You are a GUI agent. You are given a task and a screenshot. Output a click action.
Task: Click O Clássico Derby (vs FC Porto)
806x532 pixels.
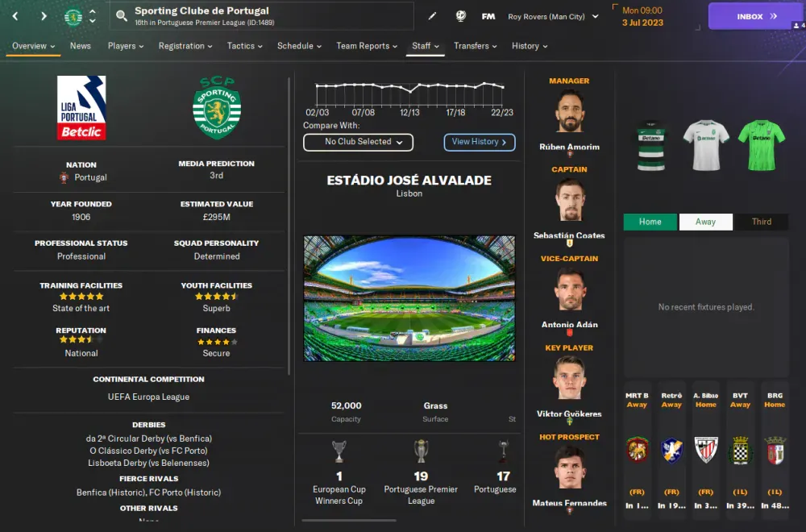point(148,451)
